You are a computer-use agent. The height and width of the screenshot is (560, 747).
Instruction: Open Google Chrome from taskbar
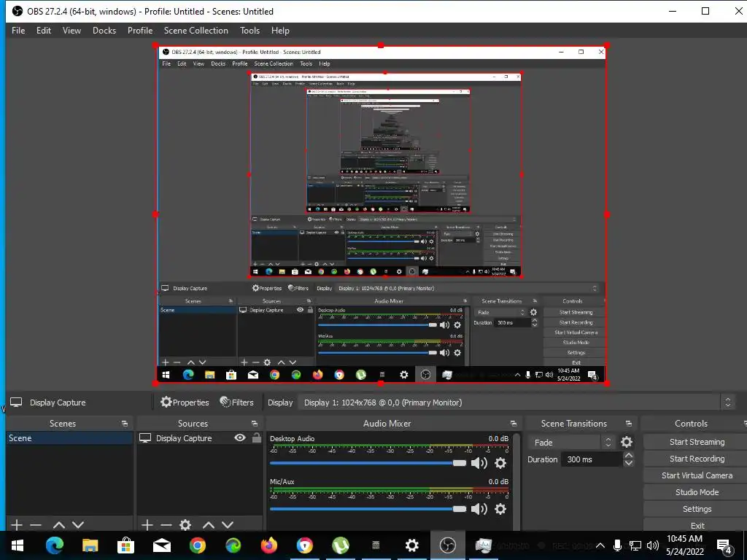pos(197,545)
